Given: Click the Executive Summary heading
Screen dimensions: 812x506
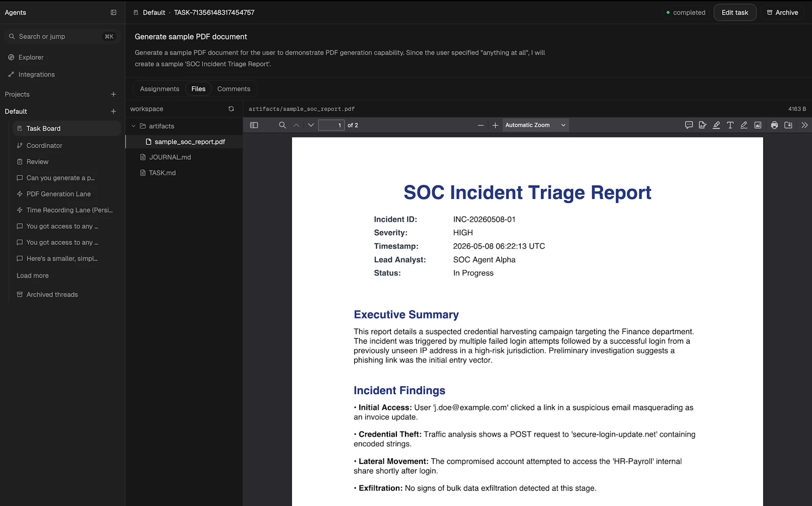Looking at the screenshot, I should 406,315.
